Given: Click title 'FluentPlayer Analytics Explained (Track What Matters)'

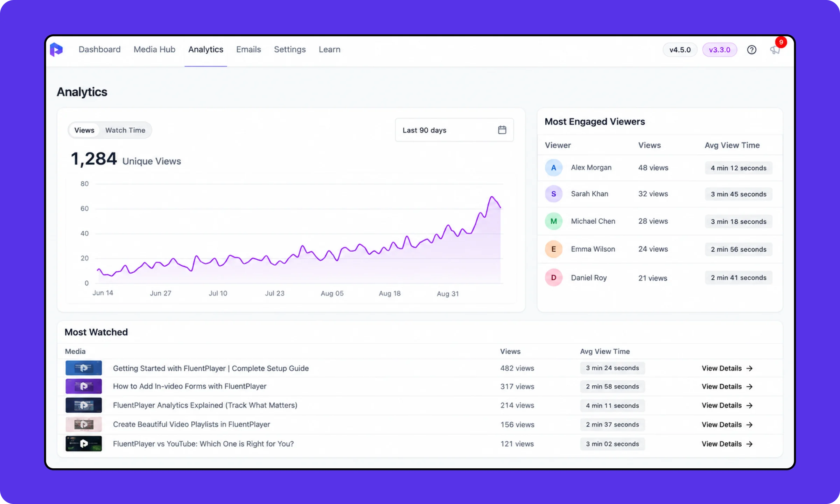Looking at the screenshot, I should click(205, 405).
